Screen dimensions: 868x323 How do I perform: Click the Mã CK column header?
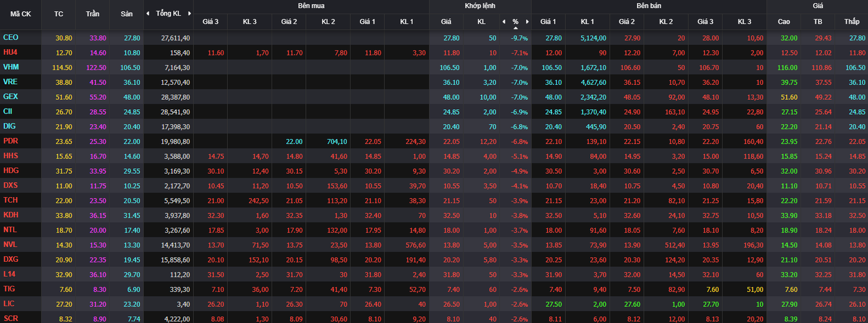pos(21,14)
